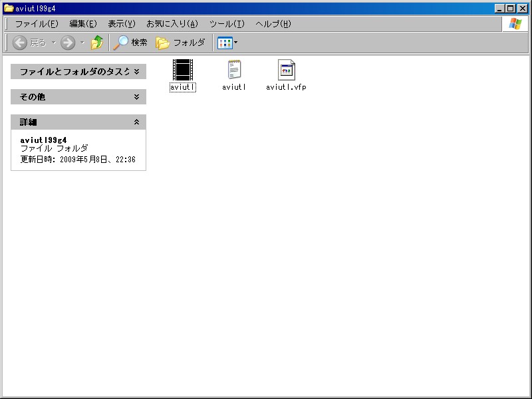Close the aviutl99g4 window
The height and width of the screenshot is (399, 532).
(x=523, y=9)
